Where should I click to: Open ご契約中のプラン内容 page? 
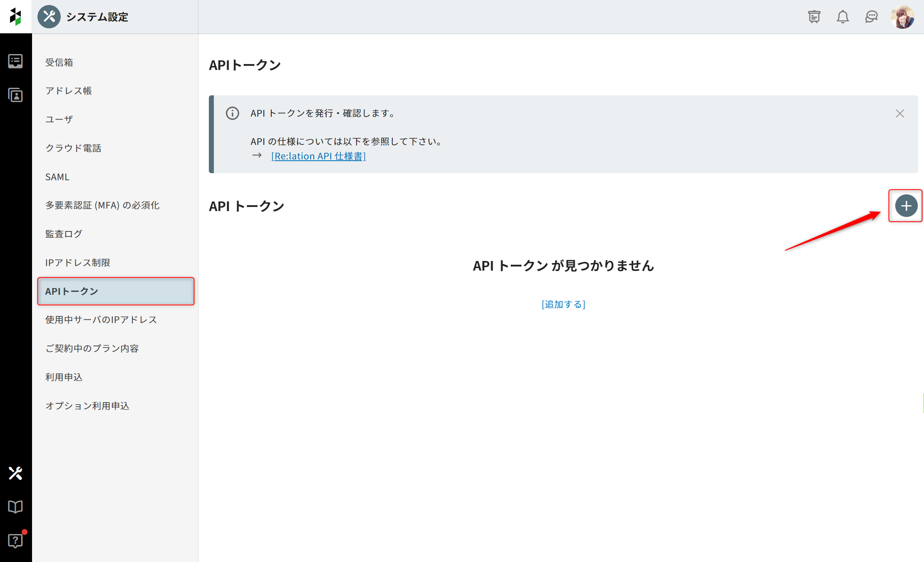pos(92,348)
